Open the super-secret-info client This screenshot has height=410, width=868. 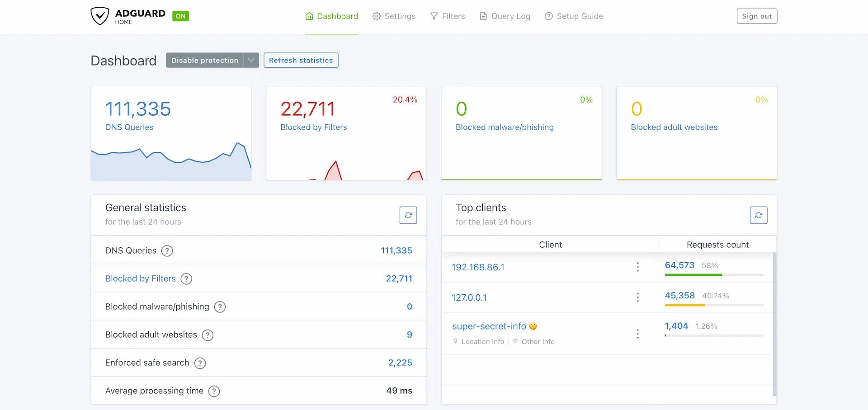(489, 326)
